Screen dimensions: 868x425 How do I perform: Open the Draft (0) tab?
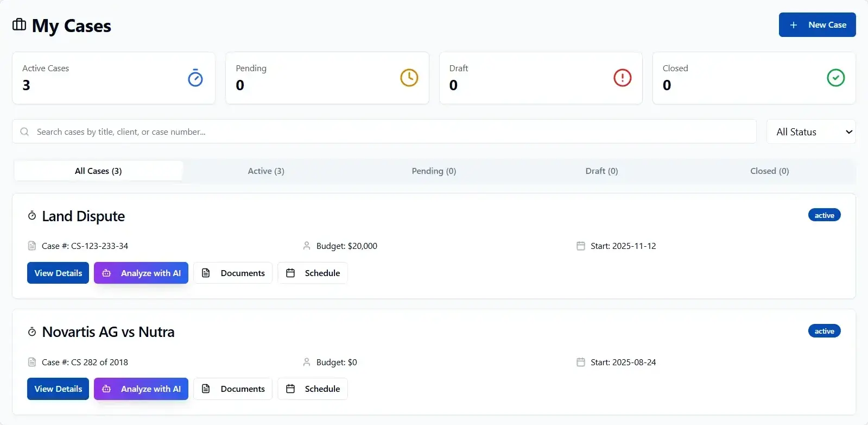pos(601,171)
